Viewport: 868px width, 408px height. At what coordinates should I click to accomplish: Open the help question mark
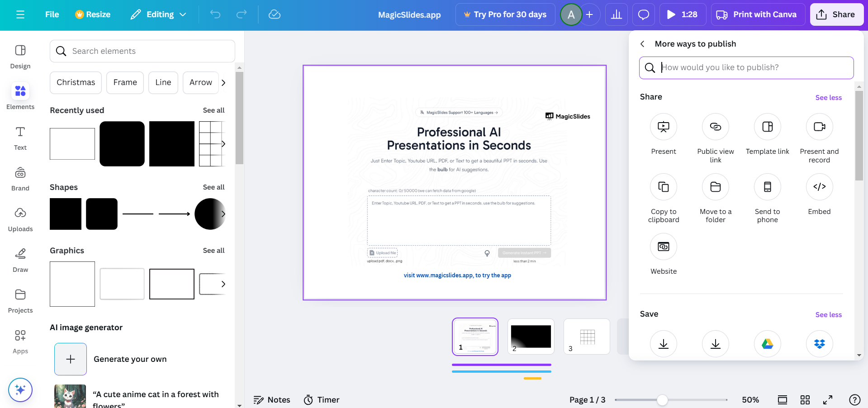[x=855, y=400]
